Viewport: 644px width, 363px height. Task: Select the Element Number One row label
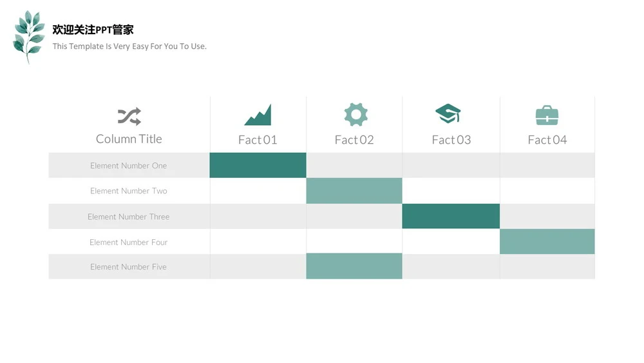[x=129, y=166]
